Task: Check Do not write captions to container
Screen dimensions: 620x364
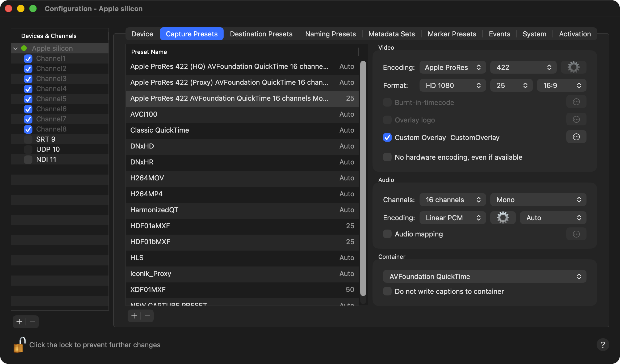Action: click(x=387, y=291)
